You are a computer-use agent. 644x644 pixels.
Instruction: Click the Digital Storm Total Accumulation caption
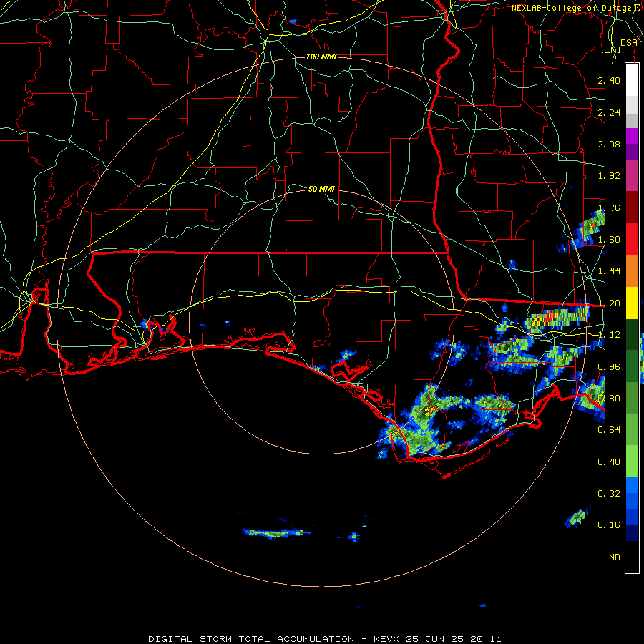tap(325, 639)
